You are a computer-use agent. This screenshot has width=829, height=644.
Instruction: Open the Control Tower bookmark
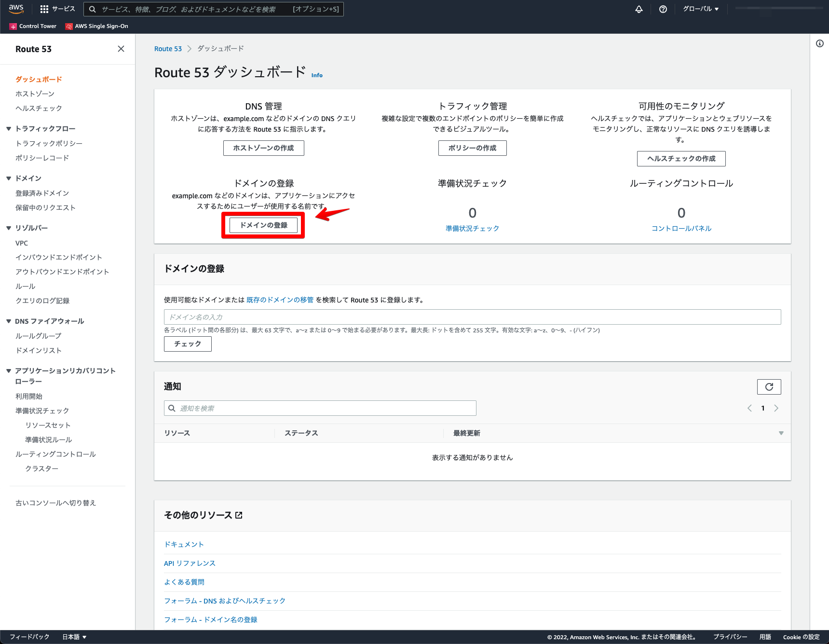[33, 26]
